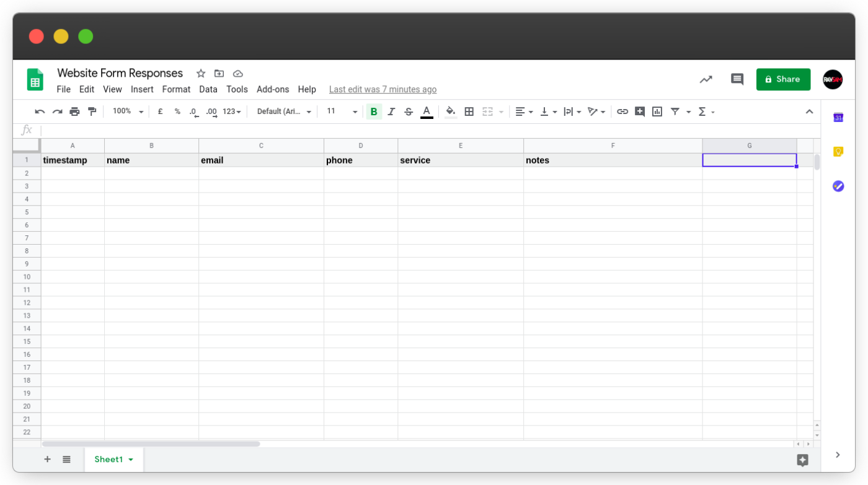The image size is (868, 485).
Task: Click the Share button
Action: point(783,79)
